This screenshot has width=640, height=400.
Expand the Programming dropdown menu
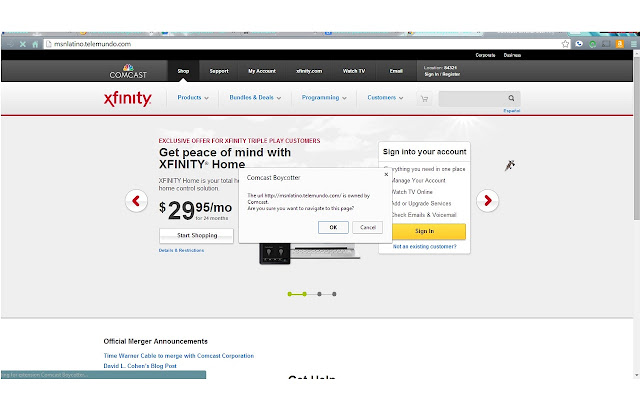[x=324, y=98]
